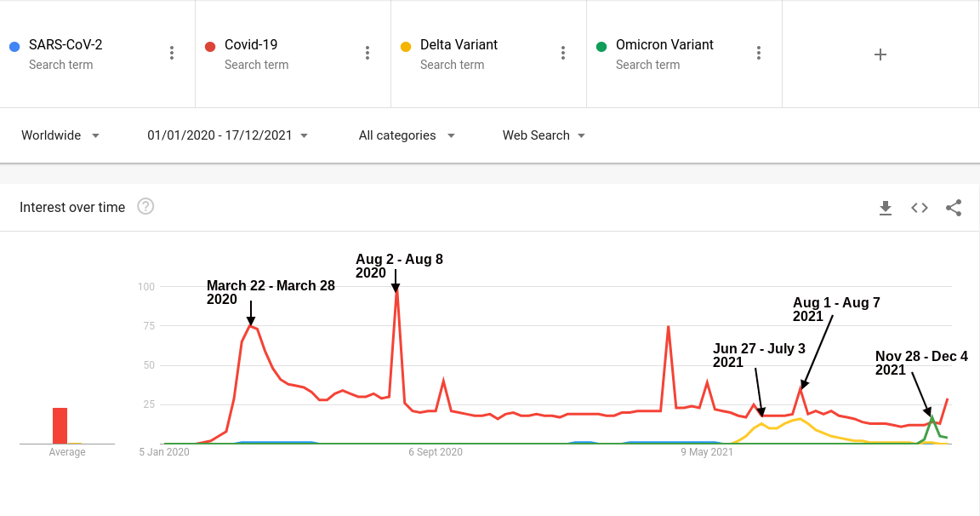This screenshot has width=980, height=516.
Task: Open help icon beside Interest over time
Action: point(145,207)
